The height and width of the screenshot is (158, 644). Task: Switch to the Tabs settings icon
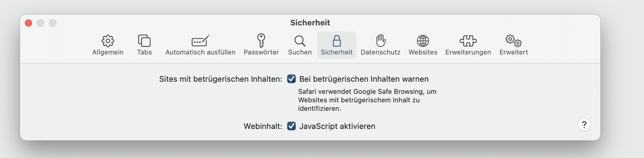pyautogui.click(x=144, y=41)
